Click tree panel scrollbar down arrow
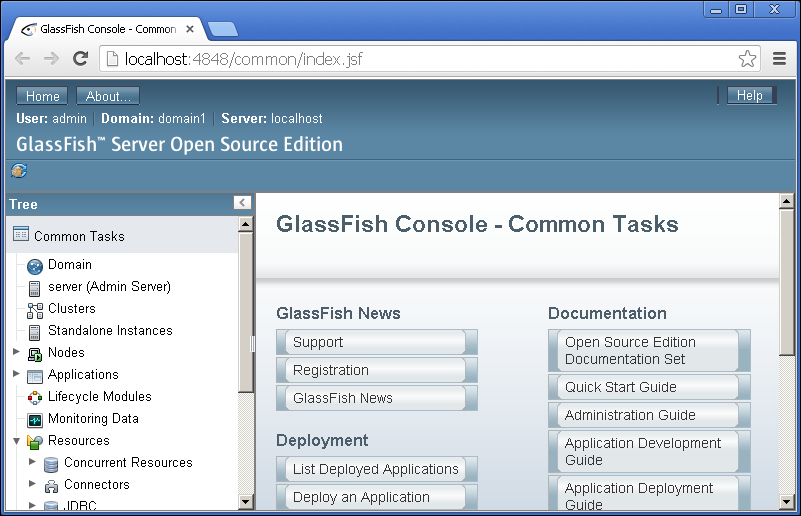The height and width of the screenshot is (516, 801). pyautogui.click(x=246, y=502)
